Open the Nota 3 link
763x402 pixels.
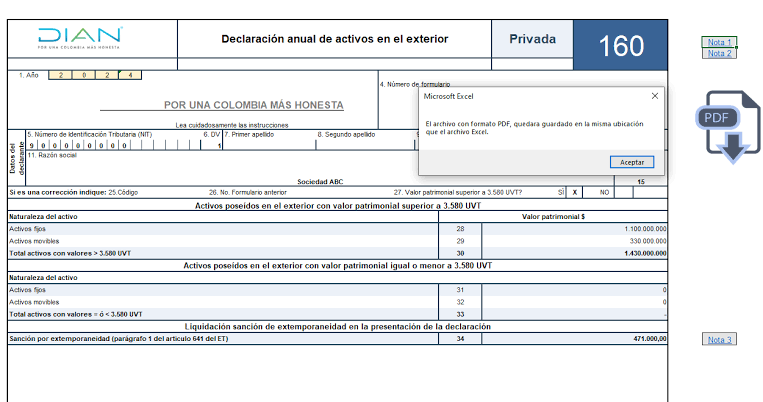[x=719, y=340]
